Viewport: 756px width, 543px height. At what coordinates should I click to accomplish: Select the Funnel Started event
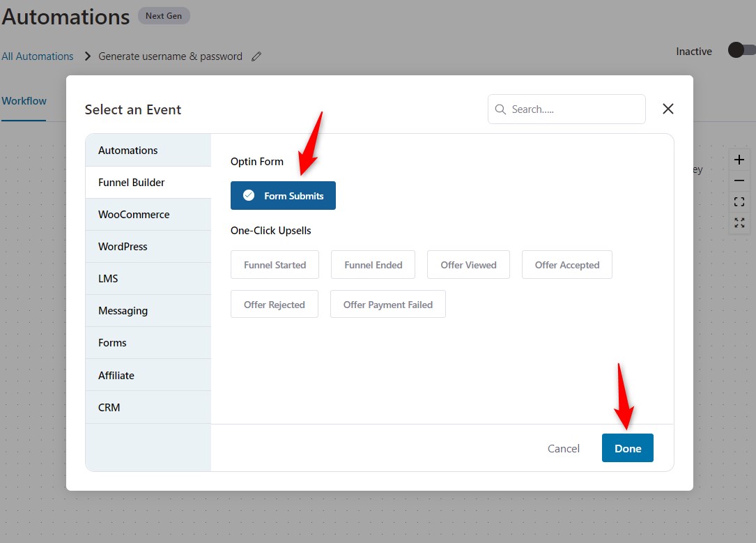coord(275,264)
